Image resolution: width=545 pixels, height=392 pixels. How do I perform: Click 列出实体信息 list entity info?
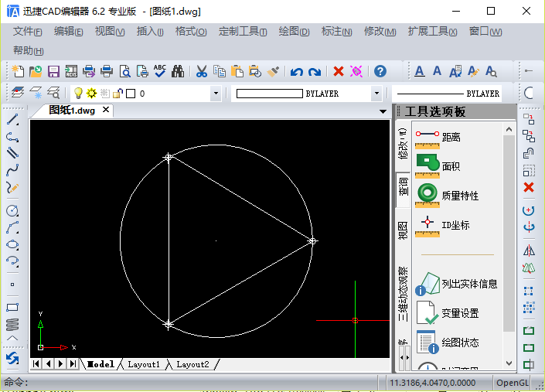point(457,284)
